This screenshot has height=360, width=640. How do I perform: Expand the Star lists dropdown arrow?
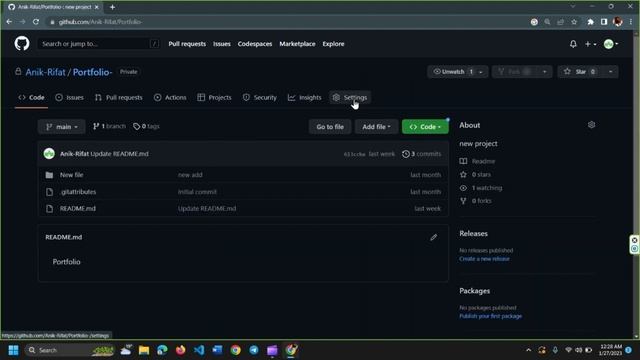[x=611, y=72]
